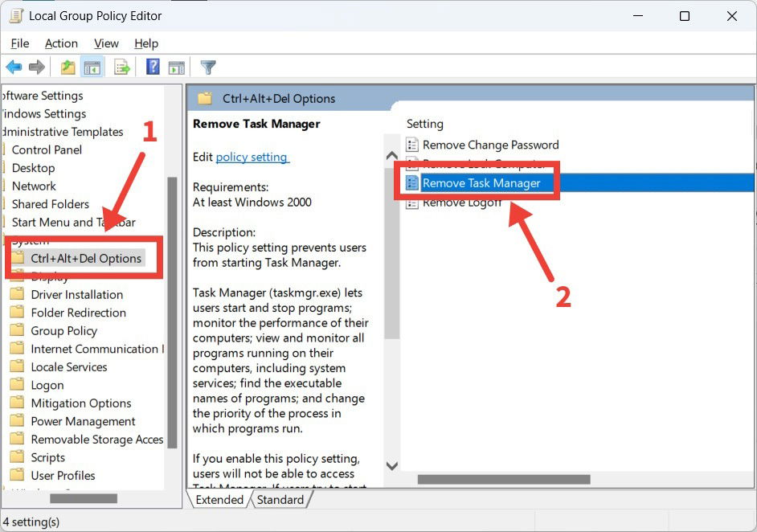Image resolution: width=757 pixels, height=532 pixels.
Task: Click the Ctrl+Alt+Del Options header folder icon
Action: 205,99
